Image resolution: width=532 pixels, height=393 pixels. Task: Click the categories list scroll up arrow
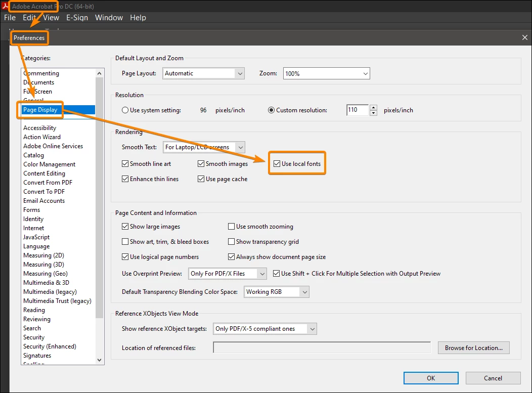[100, 73]
